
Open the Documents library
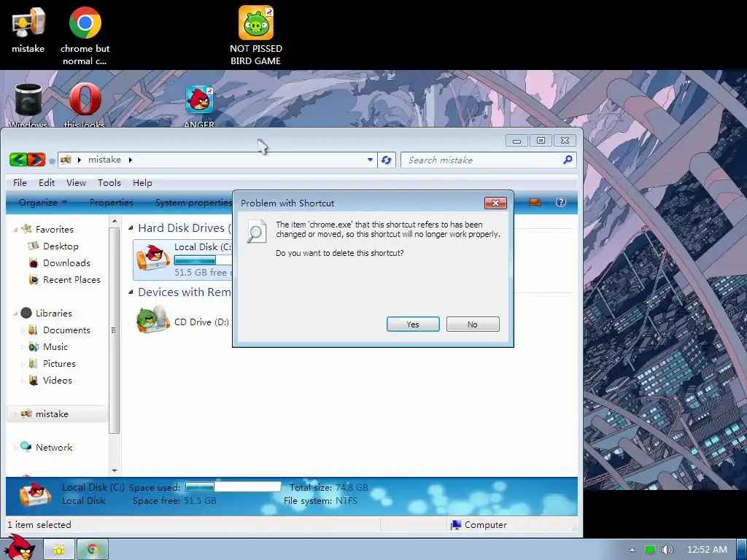click(66, 330)
